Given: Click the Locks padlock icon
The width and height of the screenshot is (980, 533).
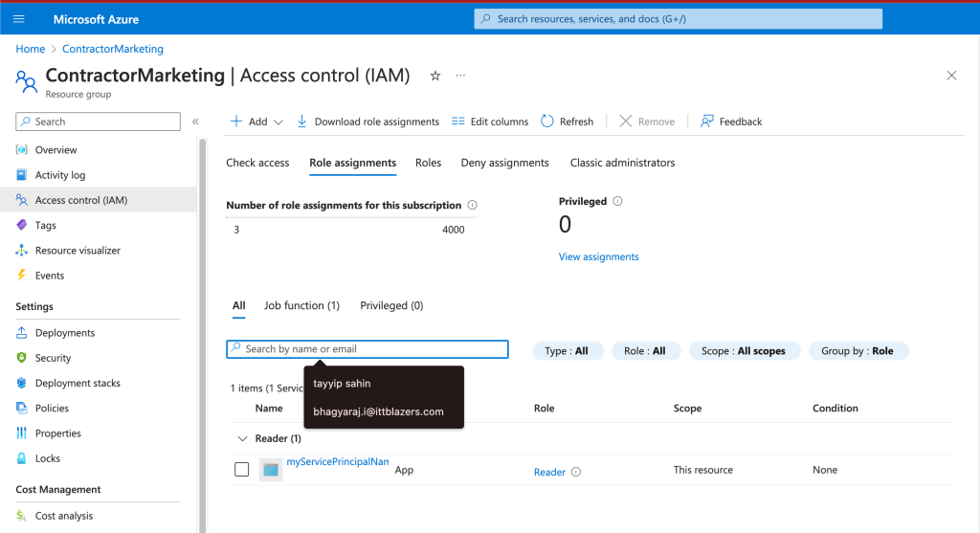Looking at the screenshot, I should [22, 458].
